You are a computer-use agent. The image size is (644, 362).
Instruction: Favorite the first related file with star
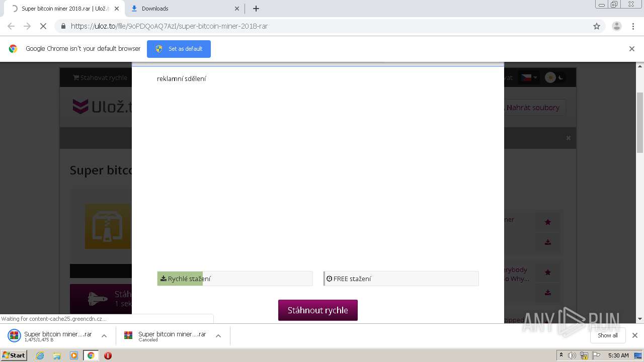pos(548,222)
